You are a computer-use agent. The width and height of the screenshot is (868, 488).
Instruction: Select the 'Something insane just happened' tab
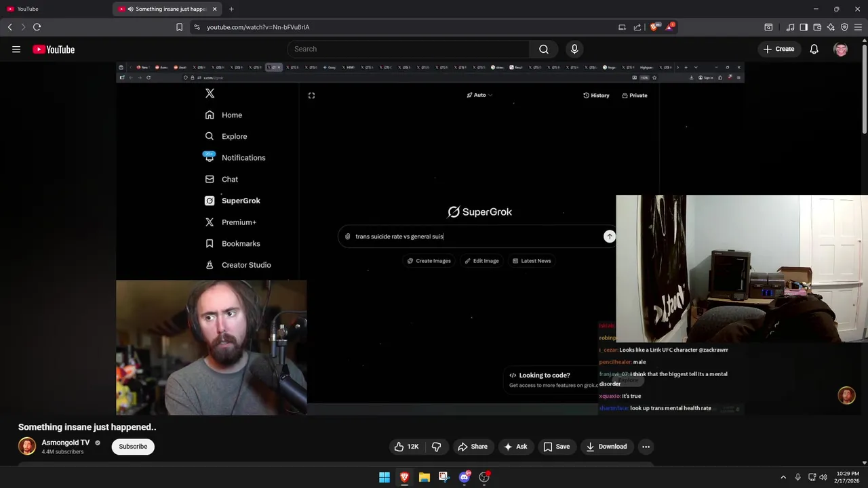point(168,9)
